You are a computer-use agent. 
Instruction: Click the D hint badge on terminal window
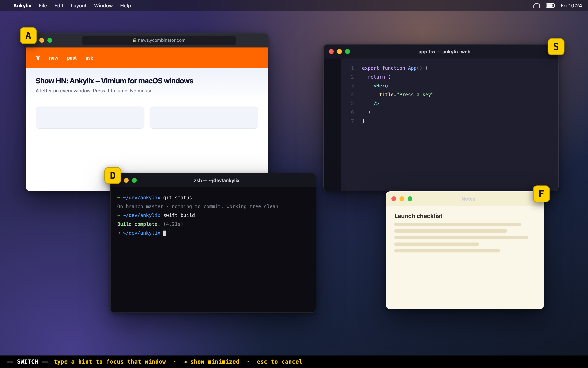tap(113, 176)
